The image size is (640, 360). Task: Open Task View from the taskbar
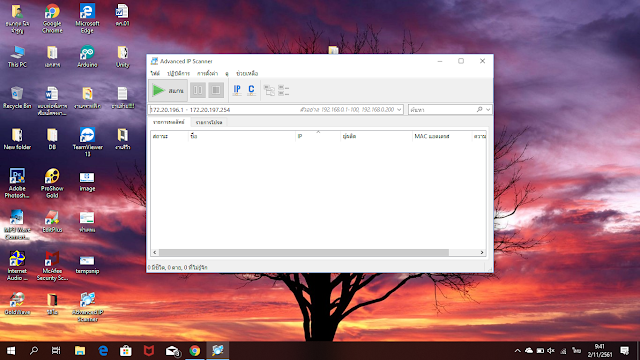[56, 351]
